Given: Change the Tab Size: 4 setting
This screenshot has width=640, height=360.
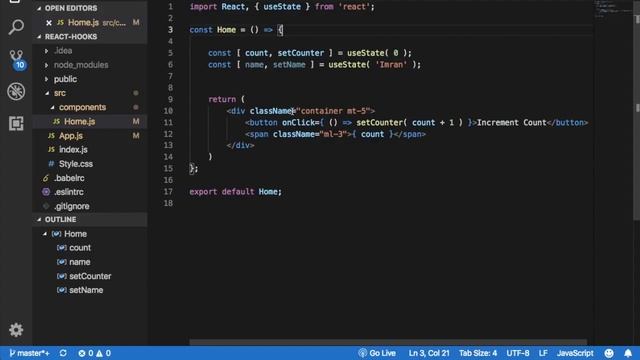Looking at the screenshot, I should click(478, 353).
